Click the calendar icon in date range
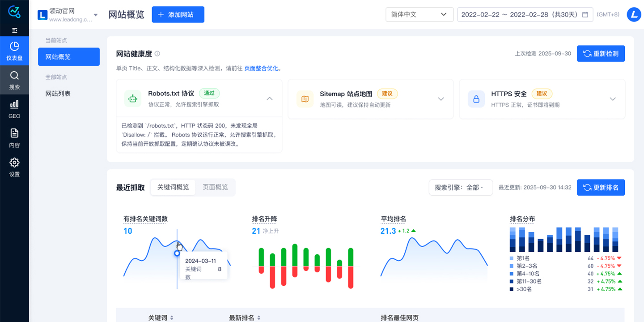The width and height of the screenshot is (644, 322). (585, 15)
